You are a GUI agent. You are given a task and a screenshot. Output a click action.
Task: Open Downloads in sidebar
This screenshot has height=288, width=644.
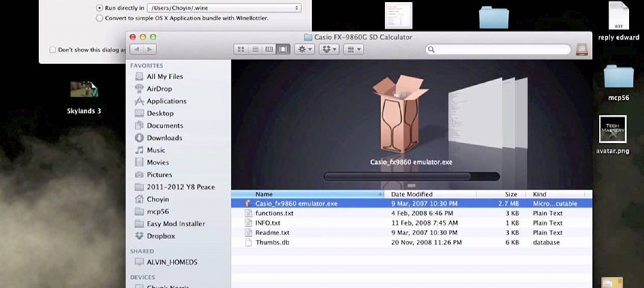[x=164, y=138]
